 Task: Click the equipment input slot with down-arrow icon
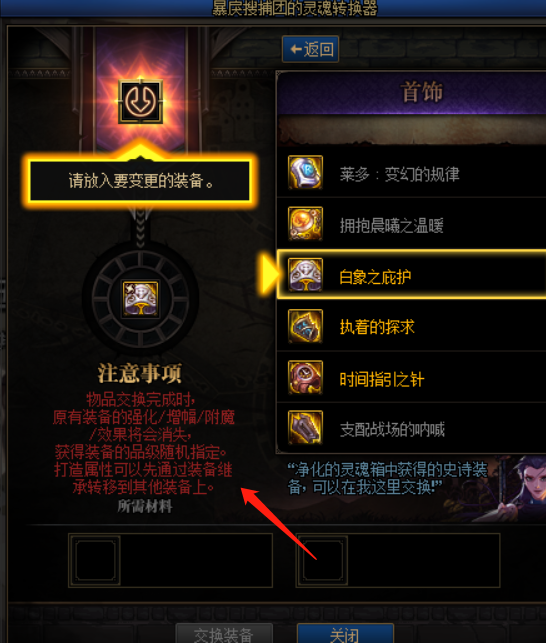pyautogui.click(x=140, y=101)
